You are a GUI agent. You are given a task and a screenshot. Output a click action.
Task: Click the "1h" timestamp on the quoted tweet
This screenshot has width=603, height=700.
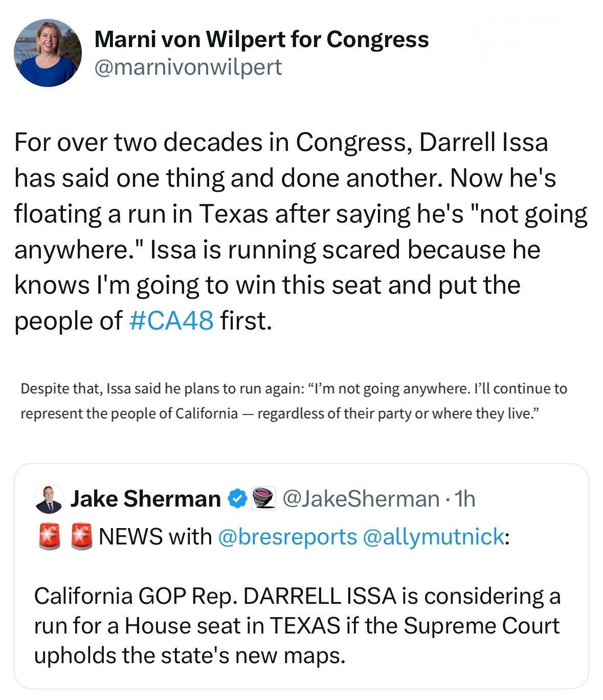pyautogui.click(x=465, y=498)
